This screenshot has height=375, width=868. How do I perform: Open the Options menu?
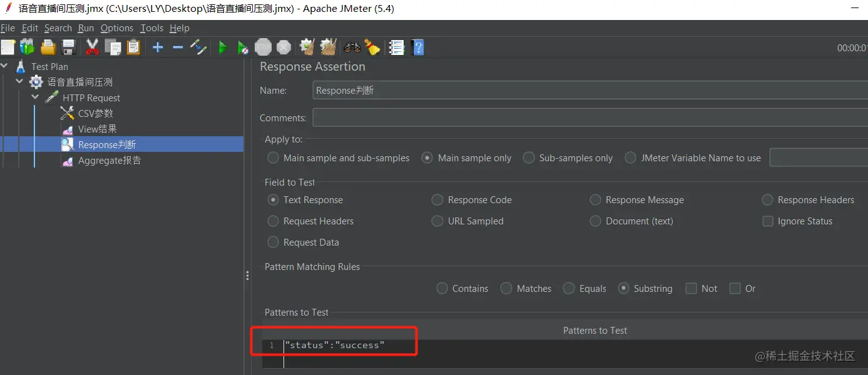point(116,28)
